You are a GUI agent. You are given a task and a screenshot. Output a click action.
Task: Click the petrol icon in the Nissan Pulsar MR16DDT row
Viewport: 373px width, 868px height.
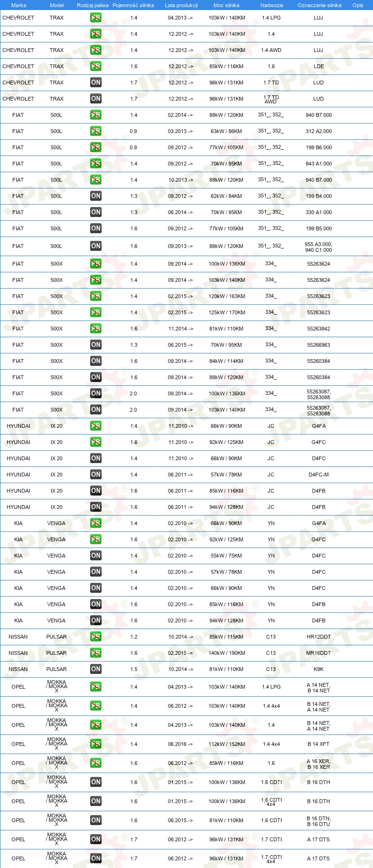[96, 653]
